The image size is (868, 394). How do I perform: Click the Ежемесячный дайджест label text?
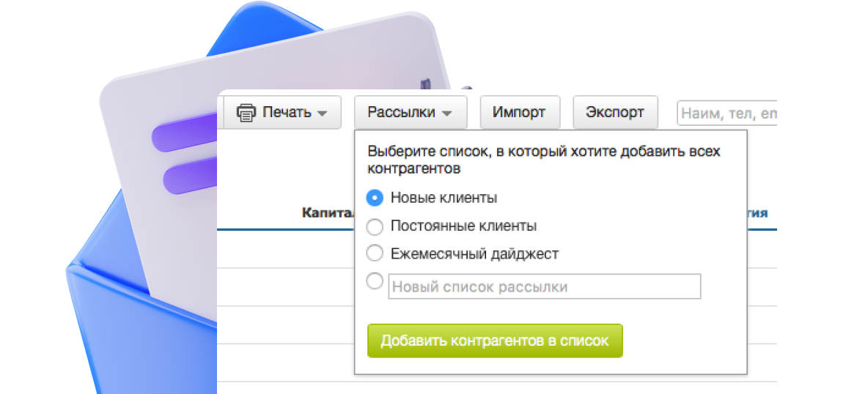(474, 254)
